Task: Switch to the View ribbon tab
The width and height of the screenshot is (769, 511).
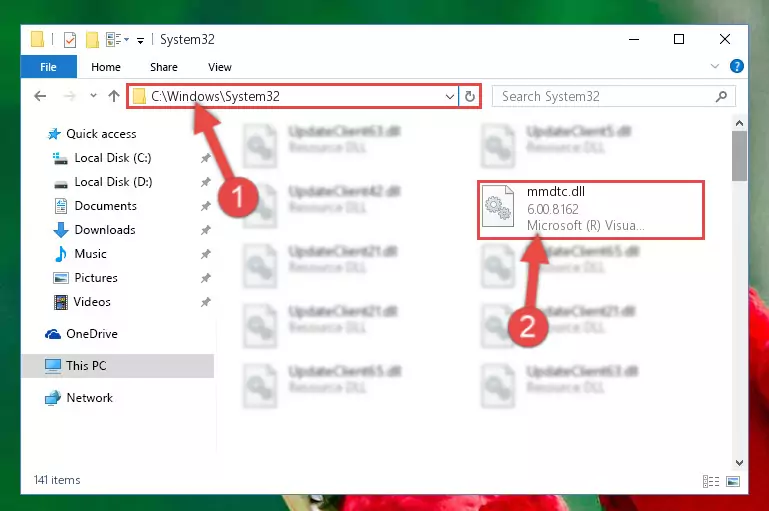Action: pos(219,67)
